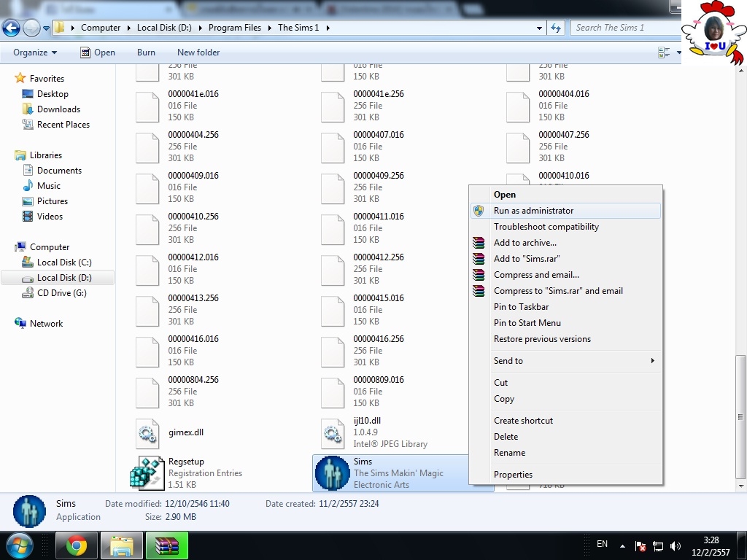Click the Back navigation arrow button
Viewport: 747px width, 560px height.
(12, 28)
